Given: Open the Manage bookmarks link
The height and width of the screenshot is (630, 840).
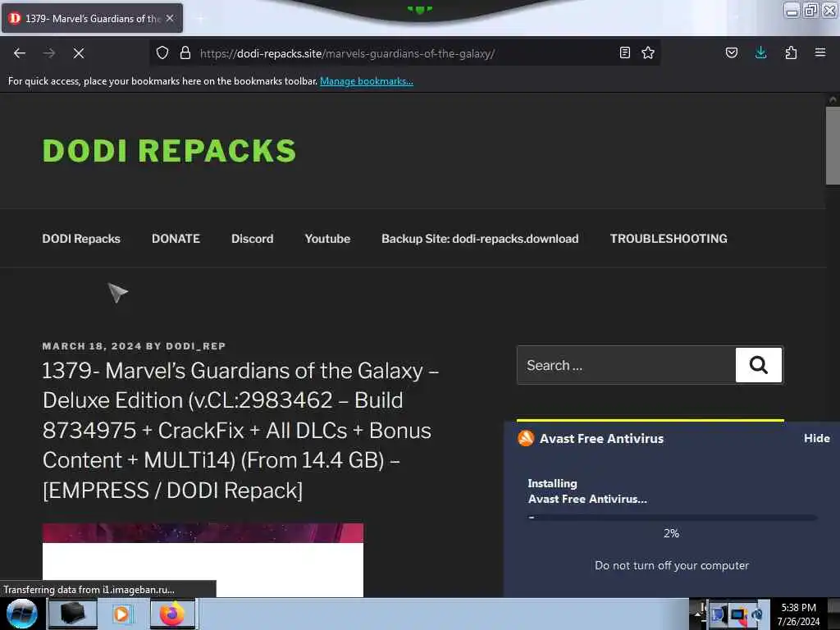Looking at the screenshot, I should (367, 81).
